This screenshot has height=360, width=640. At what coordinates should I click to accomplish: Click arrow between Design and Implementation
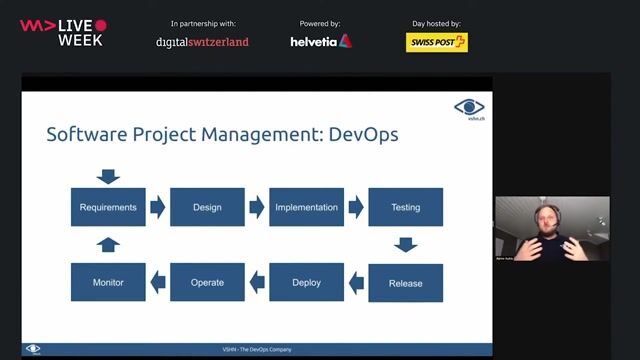tap(257, 207)
